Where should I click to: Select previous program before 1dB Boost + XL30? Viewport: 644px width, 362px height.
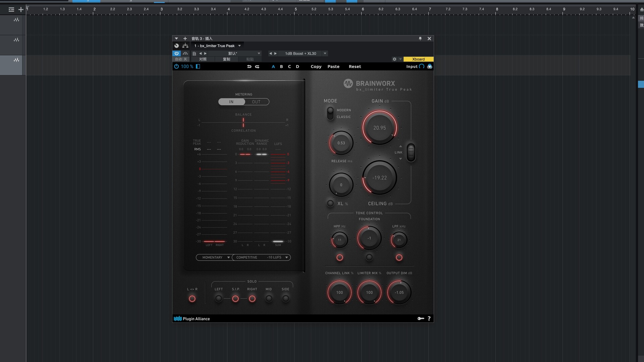click(x=270, y=54)
